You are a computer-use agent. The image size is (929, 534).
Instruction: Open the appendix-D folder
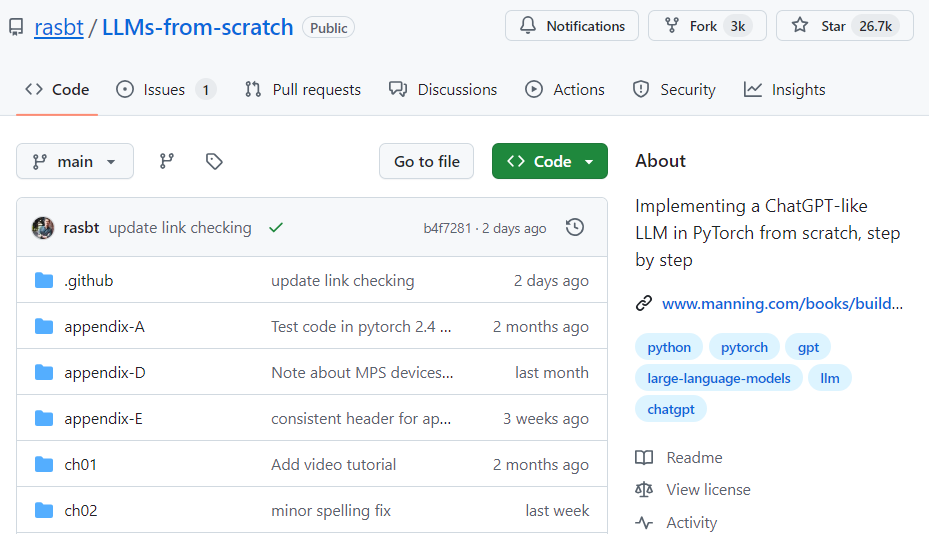click(105, 373)
